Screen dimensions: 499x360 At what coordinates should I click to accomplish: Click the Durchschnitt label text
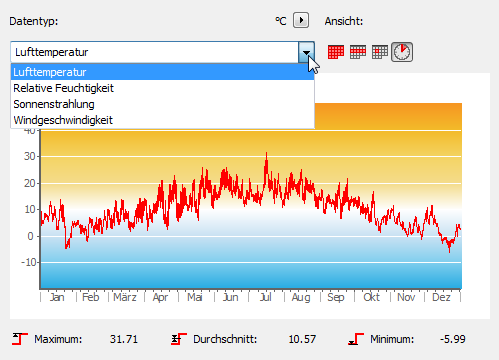point(225,339)
